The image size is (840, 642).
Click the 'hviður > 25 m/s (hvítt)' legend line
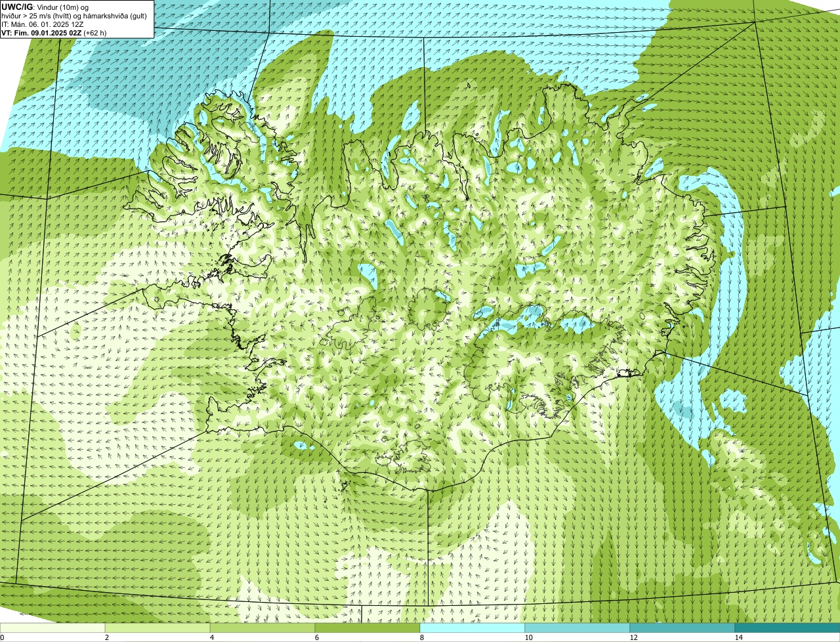point(75,15)
